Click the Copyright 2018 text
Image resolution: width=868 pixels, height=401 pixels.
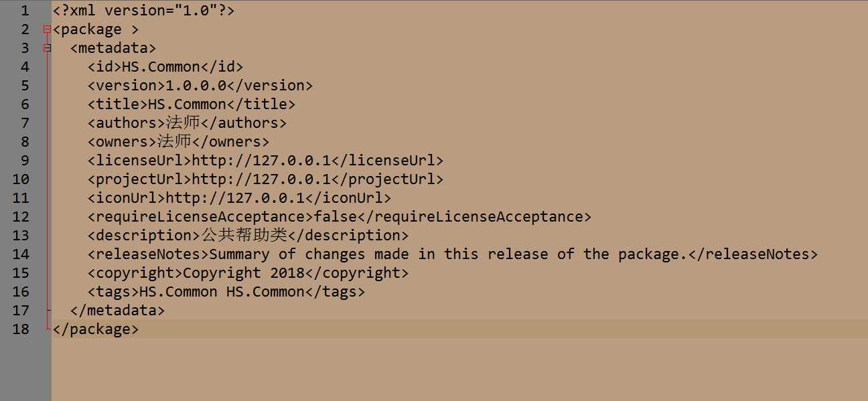point(244,273)
